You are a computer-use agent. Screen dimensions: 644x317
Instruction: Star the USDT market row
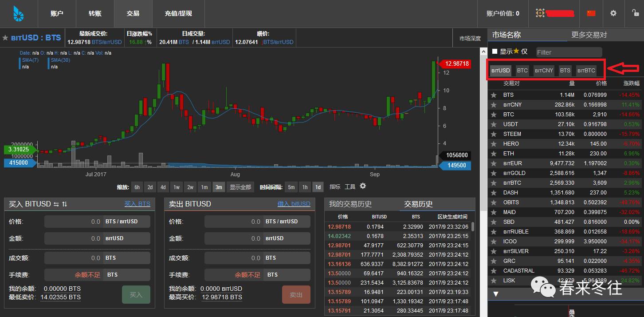tap(493, 124)
